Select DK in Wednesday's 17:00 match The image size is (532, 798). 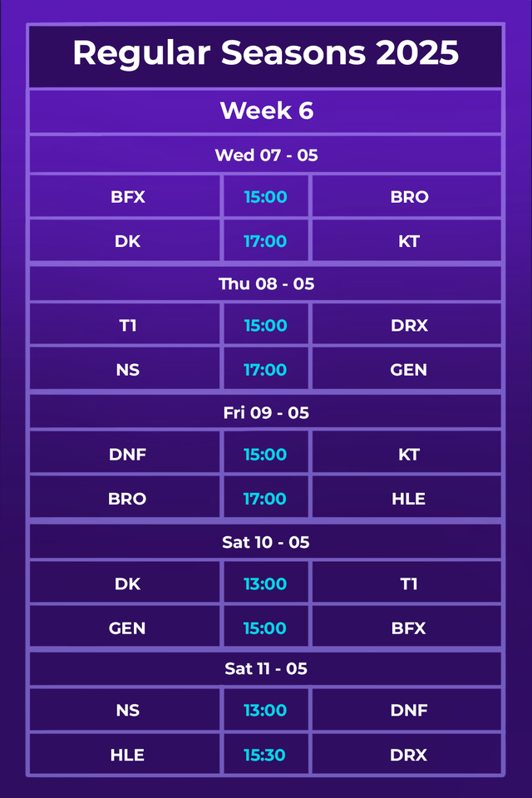(x=127, y=242)
